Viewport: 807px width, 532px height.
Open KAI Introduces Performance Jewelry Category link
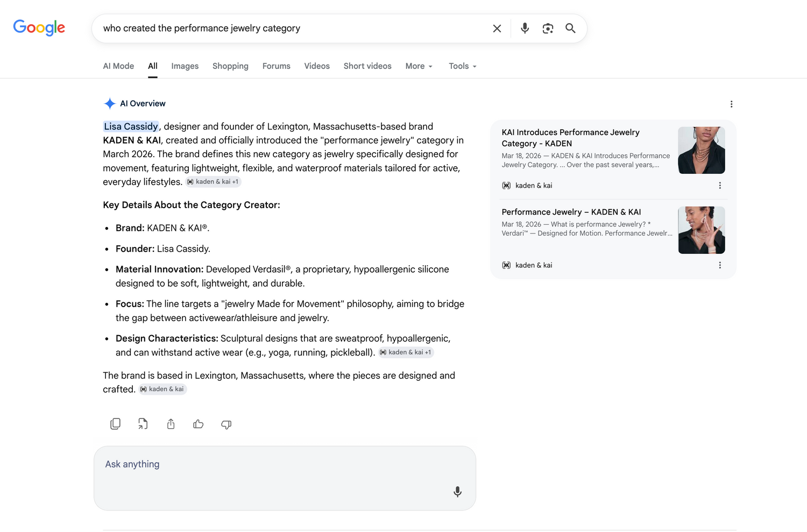pyautogui.click(x=571, y=138)
